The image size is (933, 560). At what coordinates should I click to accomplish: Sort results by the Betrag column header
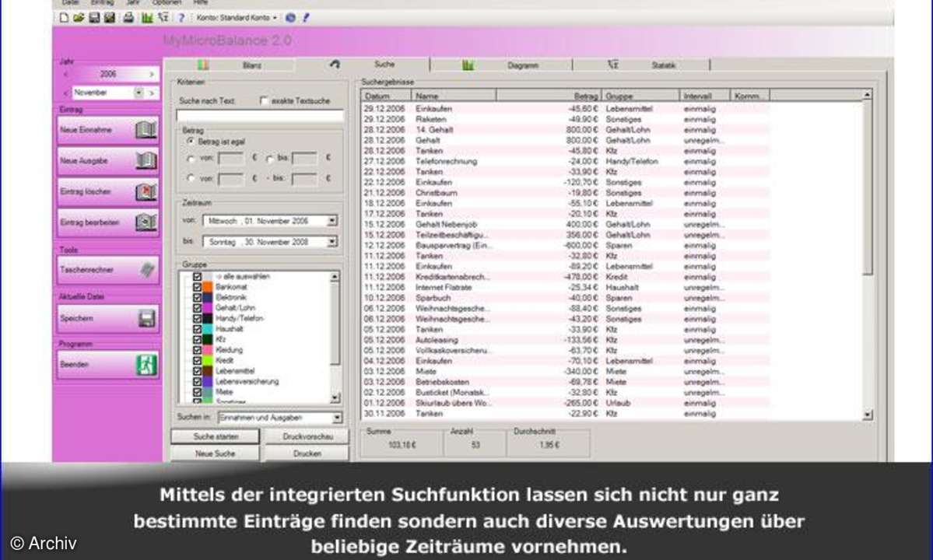pyautogui.click(x=549, y=96)
